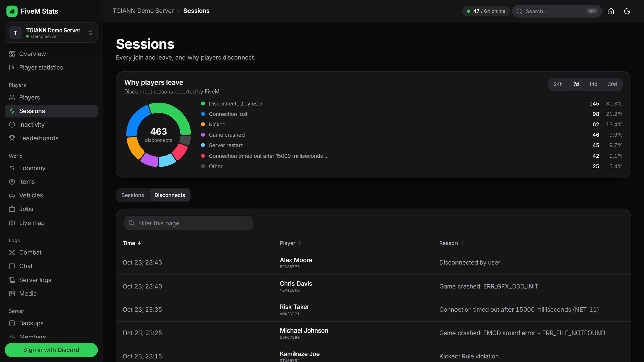
Task: Click the FiveM Stats logo icon
Action: 12,11
